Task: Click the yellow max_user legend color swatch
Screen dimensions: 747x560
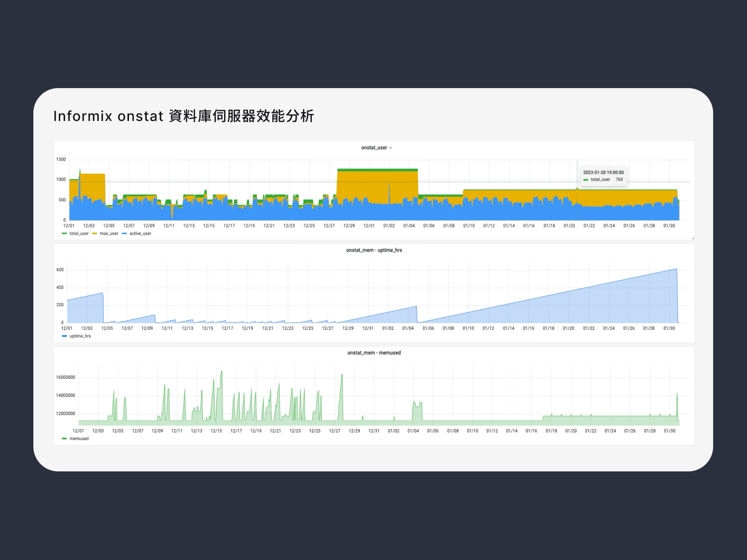Action: [x=95, y=233]
